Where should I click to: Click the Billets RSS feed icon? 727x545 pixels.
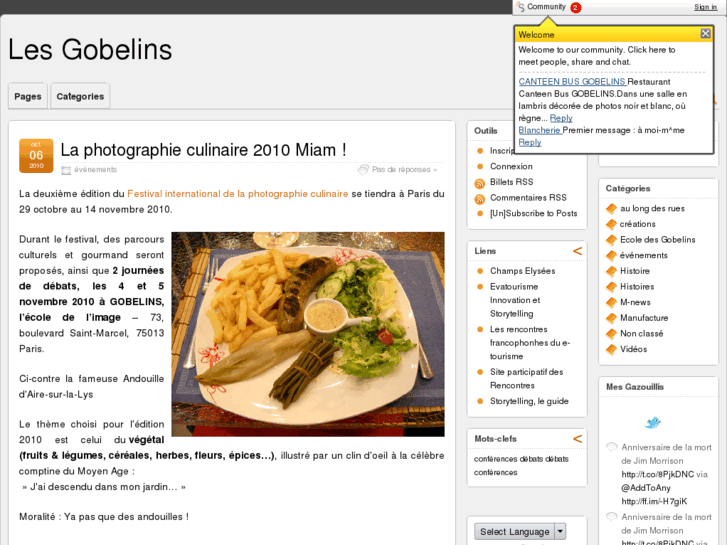[480, 184]
